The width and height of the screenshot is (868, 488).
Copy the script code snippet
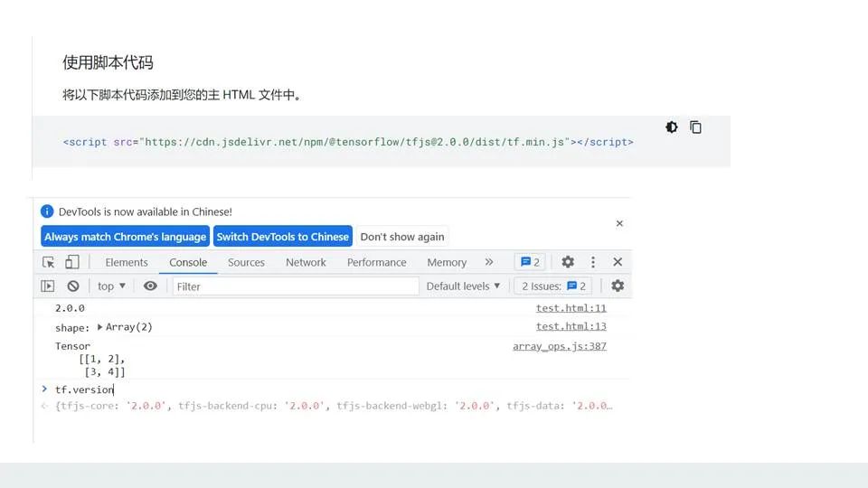pos(696,127)
